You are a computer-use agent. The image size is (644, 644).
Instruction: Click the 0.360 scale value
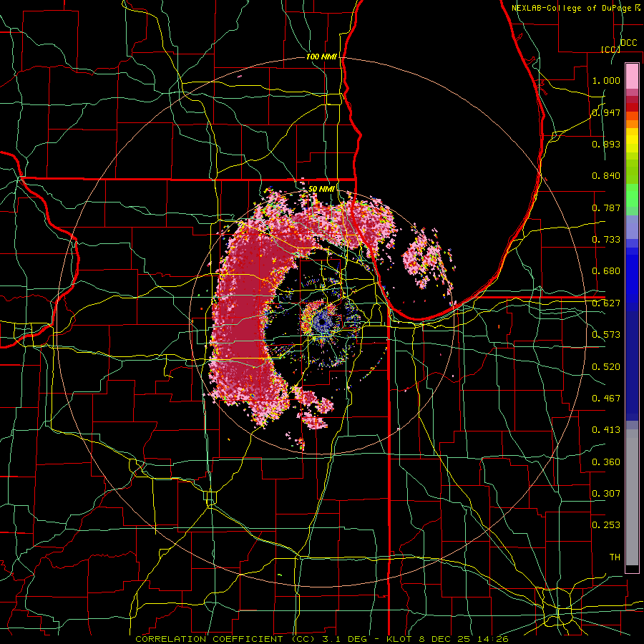click(x=606, y=462)
